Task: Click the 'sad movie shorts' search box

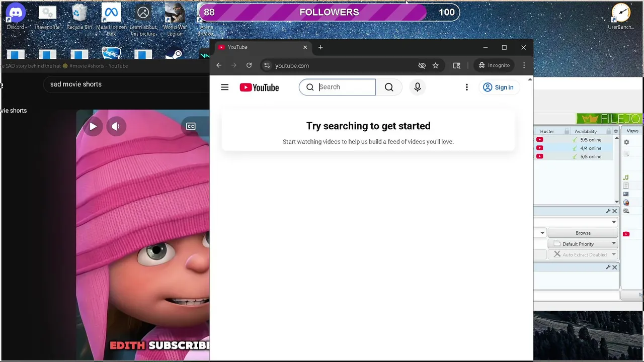Action: coord(126,84)
